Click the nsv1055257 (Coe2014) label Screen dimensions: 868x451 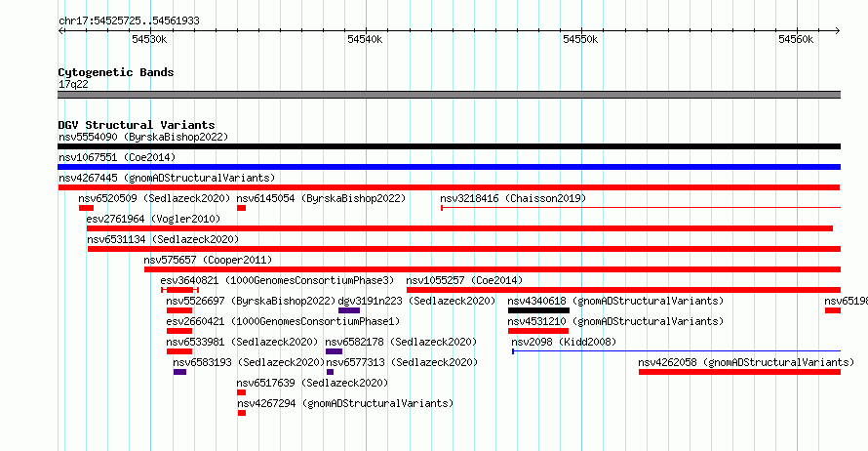tap(464, 280)
